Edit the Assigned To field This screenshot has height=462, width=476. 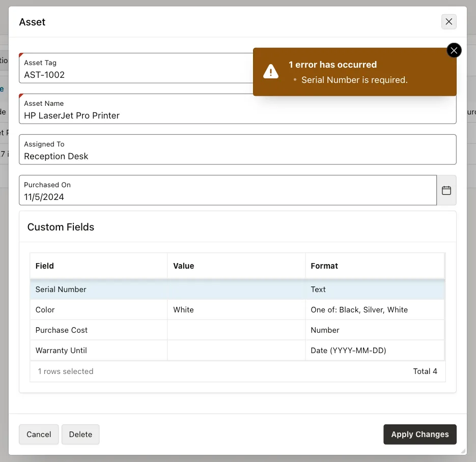coord(238,150)
